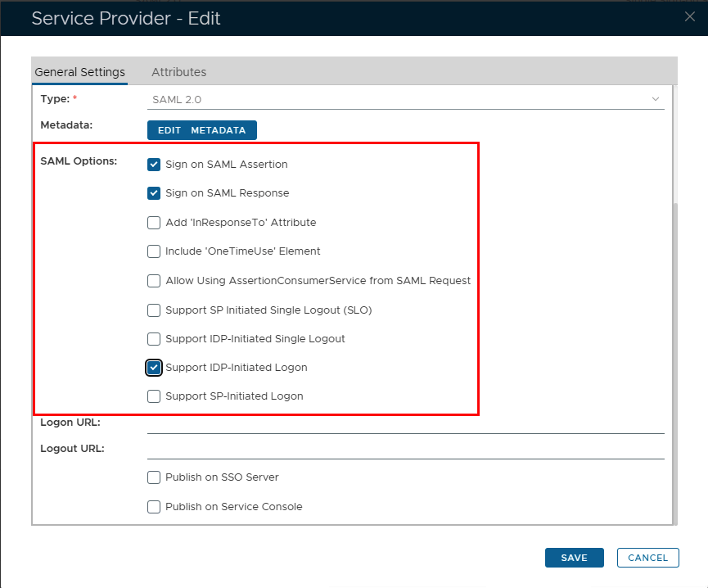Check Include 'OneTimeUse' Element option
Screen dimensions: 708x588
pos(154,251)
